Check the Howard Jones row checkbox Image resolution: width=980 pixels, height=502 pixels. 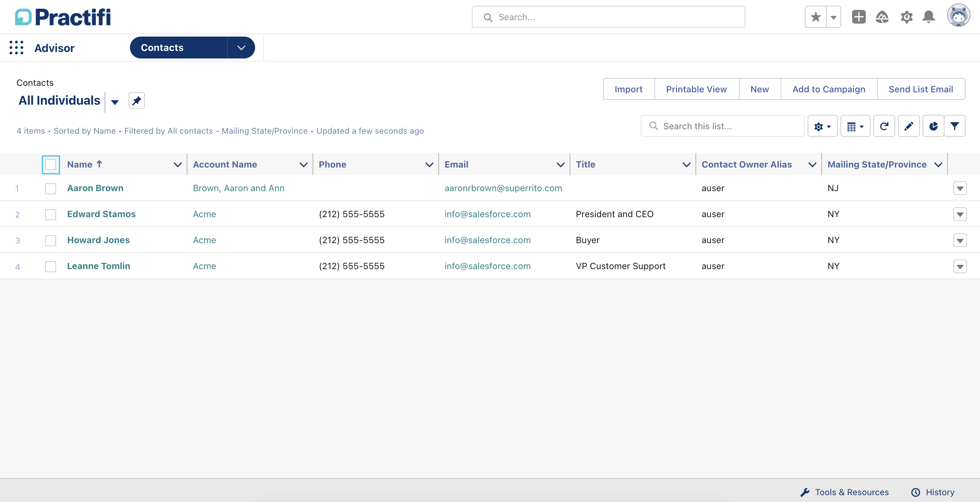(51, 240)
